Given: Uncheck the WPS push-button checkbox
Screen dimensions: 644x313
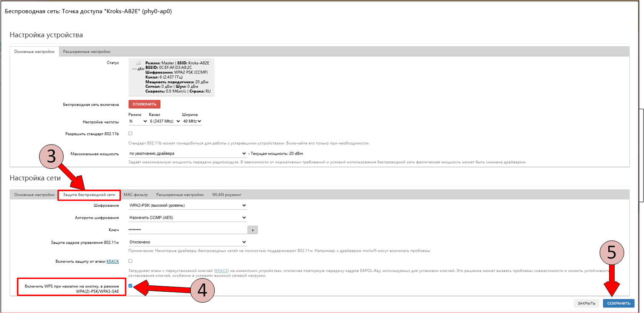Looking at the screenshot, I should 131,286.
